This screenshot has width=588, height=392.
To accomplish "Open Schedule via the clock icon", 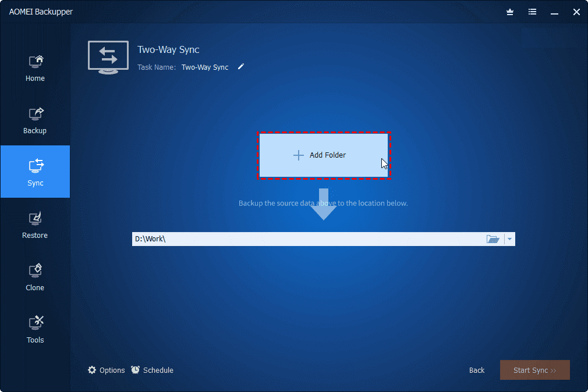I will (134, 370).
